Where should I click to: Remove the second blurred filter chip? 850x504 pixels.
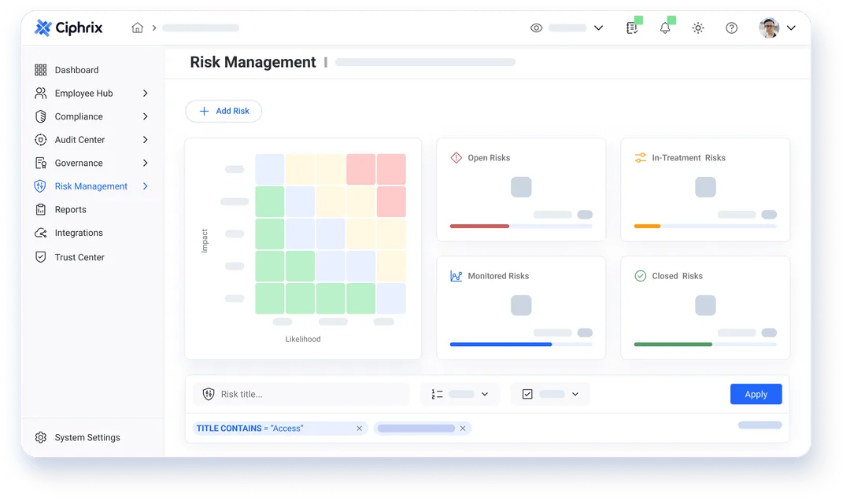pos(463,429)
